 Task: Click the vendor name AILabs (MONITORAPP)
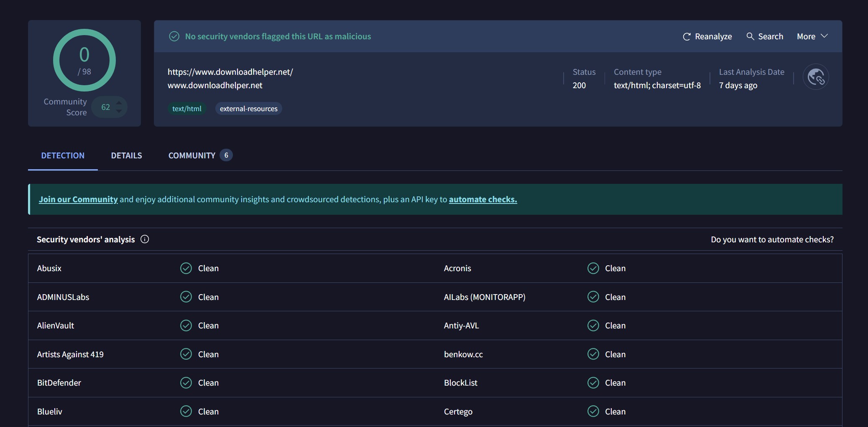click(485, 297)
